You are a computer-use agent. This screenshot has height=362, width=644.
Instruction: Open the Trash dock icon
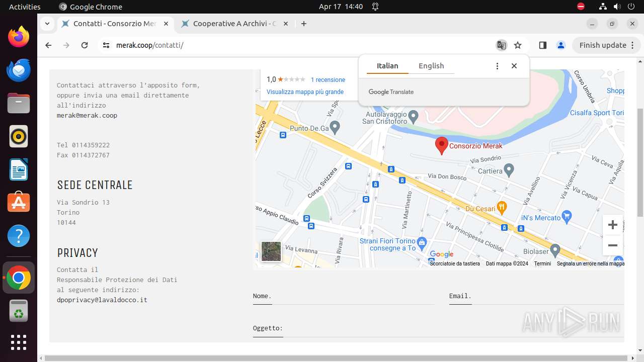pos(19,311)
